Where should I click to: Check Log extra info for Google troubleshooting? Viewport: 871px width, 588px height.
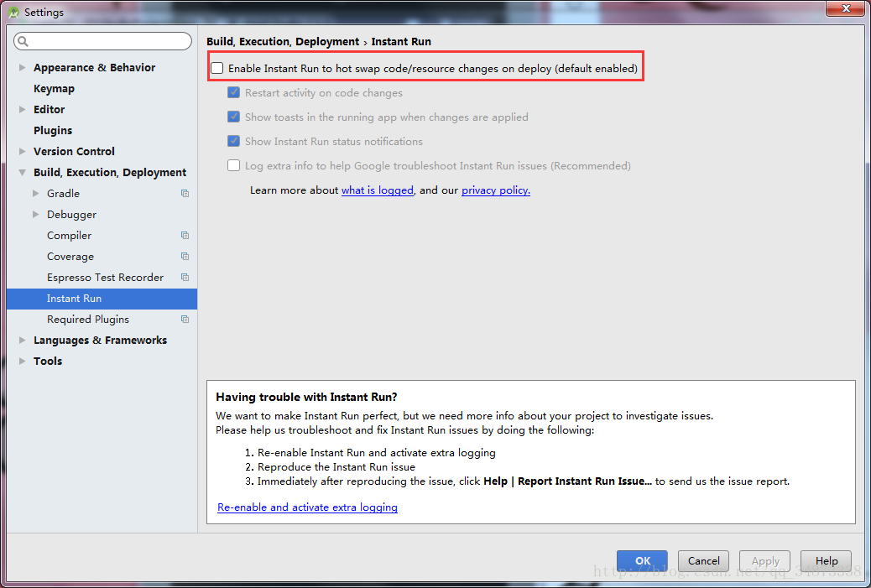[x=234, y=165]
